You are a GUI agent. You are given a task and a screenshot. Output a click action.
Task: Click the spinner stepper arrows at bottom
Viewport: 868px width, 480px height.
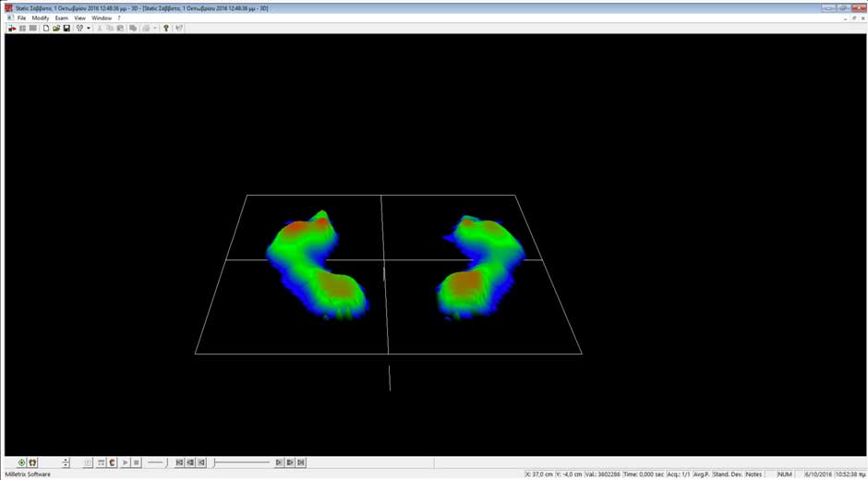(66, 462)
